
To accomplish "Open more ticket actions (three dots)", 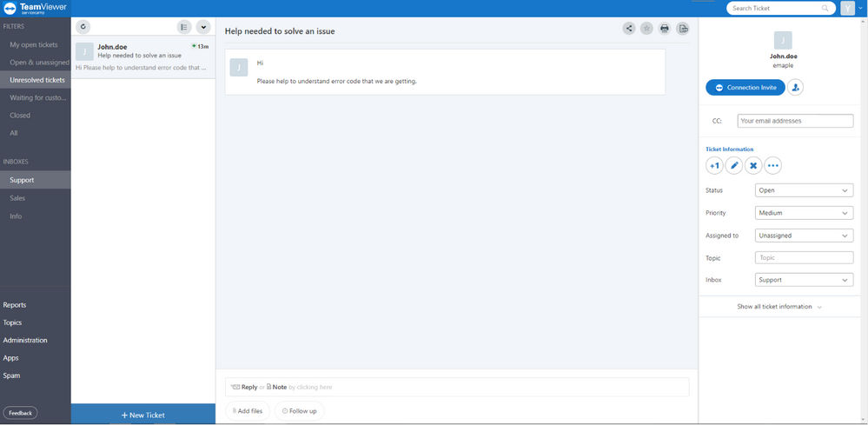I will tap(772, 165).
